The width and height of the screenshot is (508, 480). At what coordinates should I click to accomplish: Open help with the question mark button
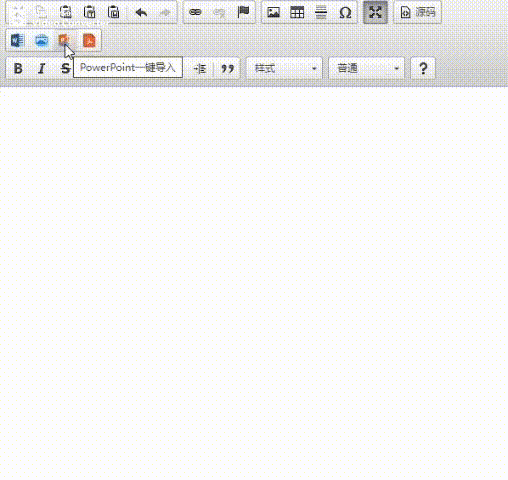(423, 68)
